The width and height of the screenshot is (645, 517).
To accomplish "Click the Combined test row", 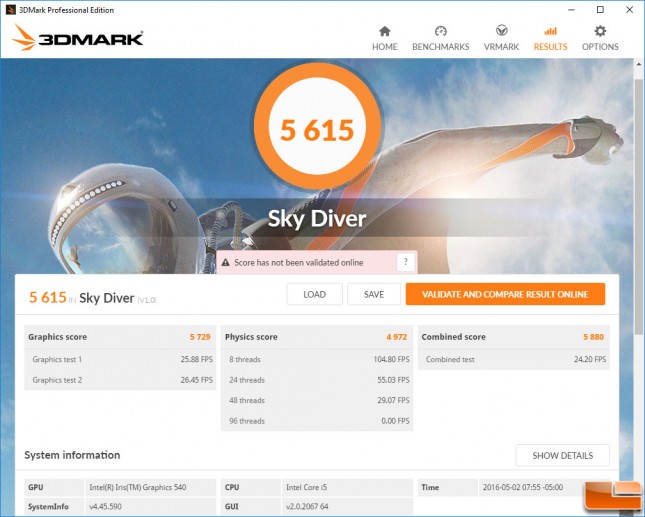I will [x=514, y=359].
